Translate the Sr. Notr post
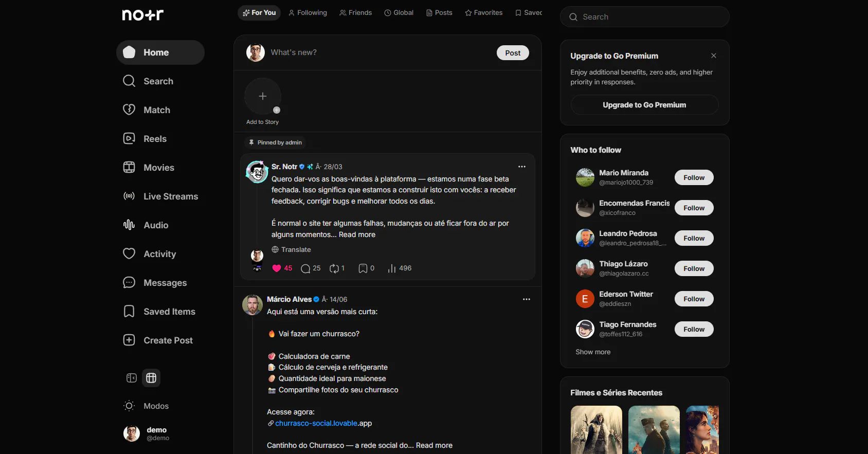The image size is (868, 454). (x=292, y=249)
